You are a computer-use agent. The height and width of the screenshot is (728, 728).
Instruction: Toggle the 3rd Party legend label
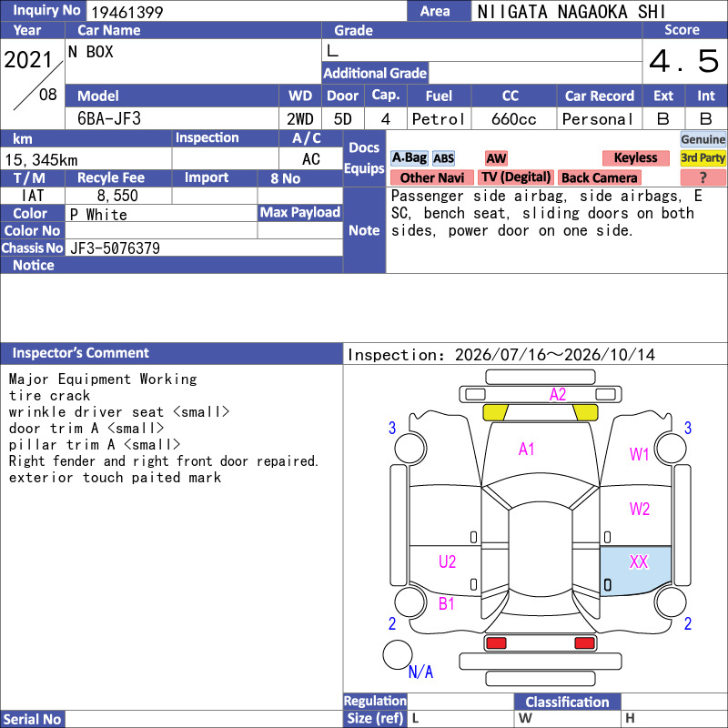703,158
